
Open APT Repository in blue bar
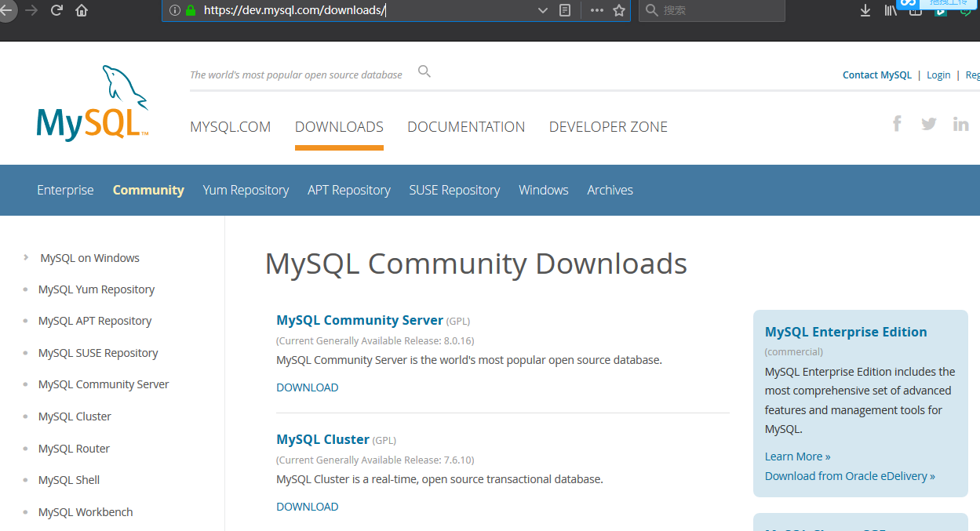click(349, 190)
